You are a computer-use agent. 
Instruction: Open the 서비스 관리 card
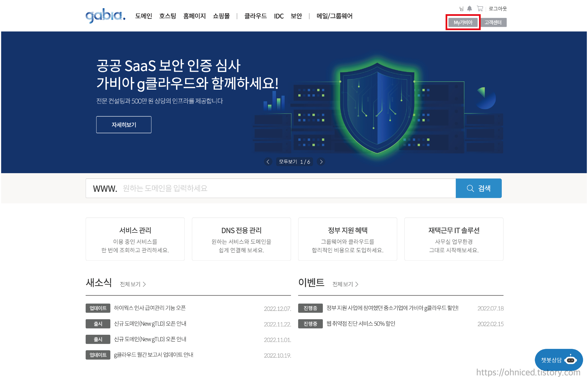pos(135,239)
